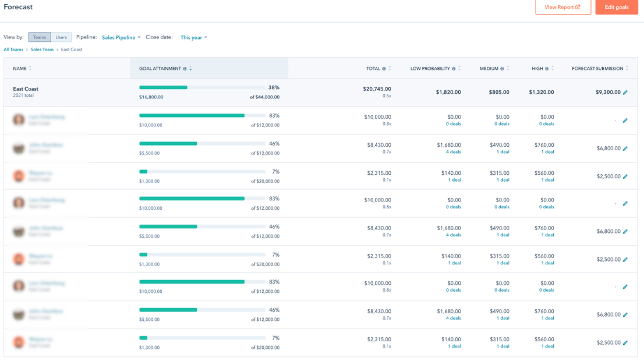
Task: Go to All Teams in the breadcrumb
Action: click(13, 50)
